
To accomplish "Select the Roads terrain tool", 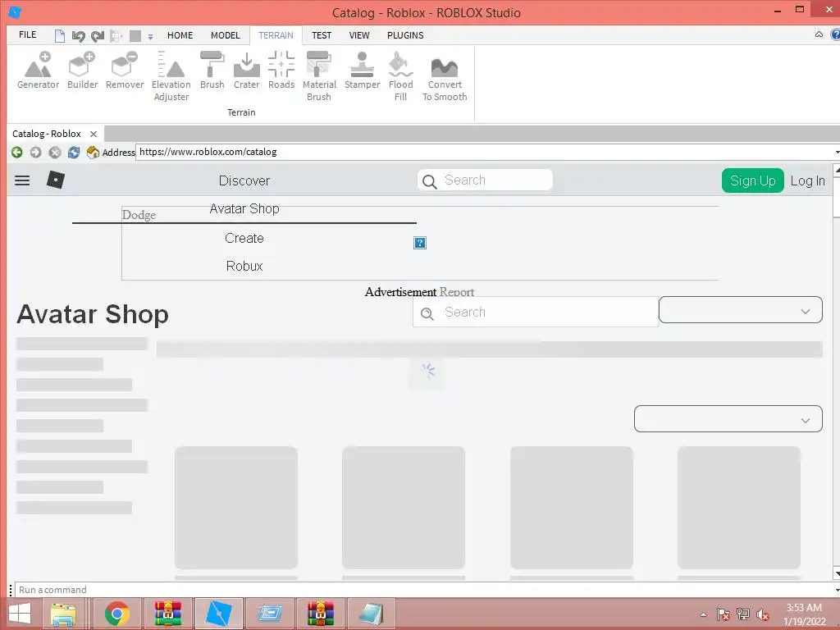I will (281, 71).
